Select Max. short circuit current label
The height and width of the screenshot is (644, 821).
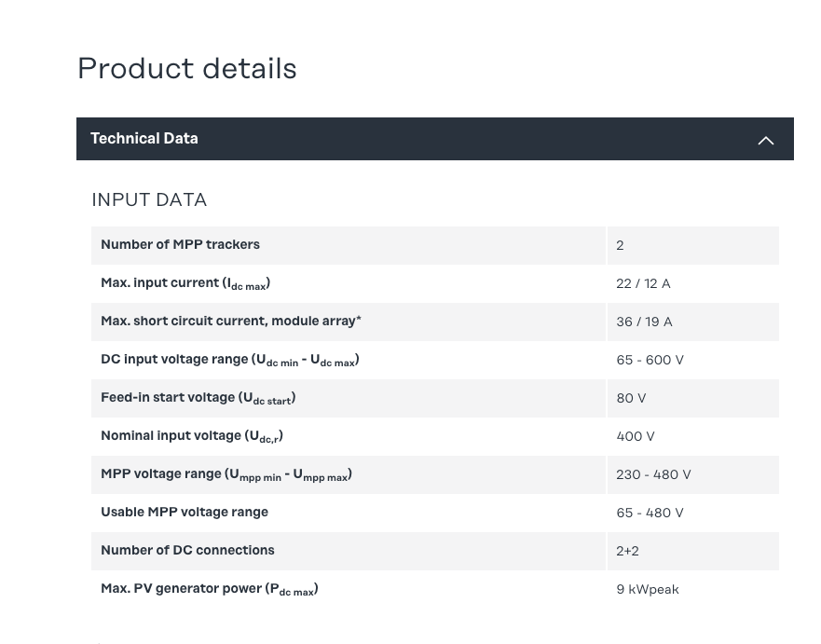pyautogui.click(x=230, y=322)
